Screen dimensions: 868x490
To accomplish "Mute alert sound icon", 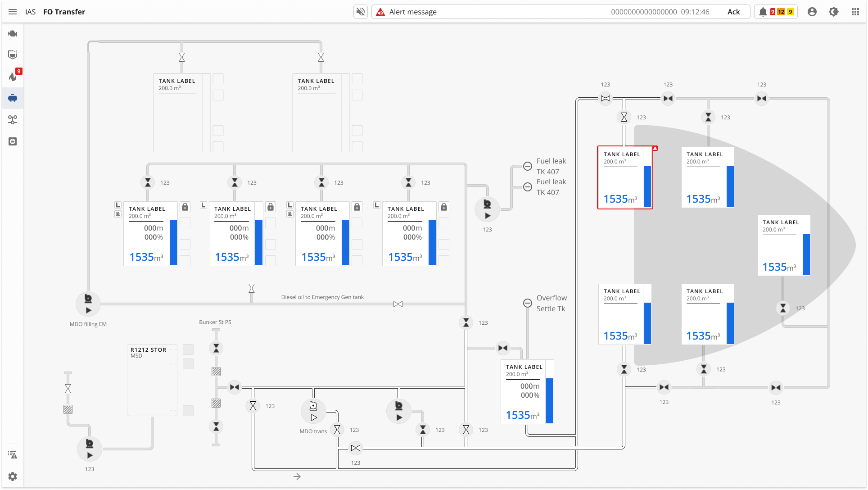I will (x=361, y=12).
